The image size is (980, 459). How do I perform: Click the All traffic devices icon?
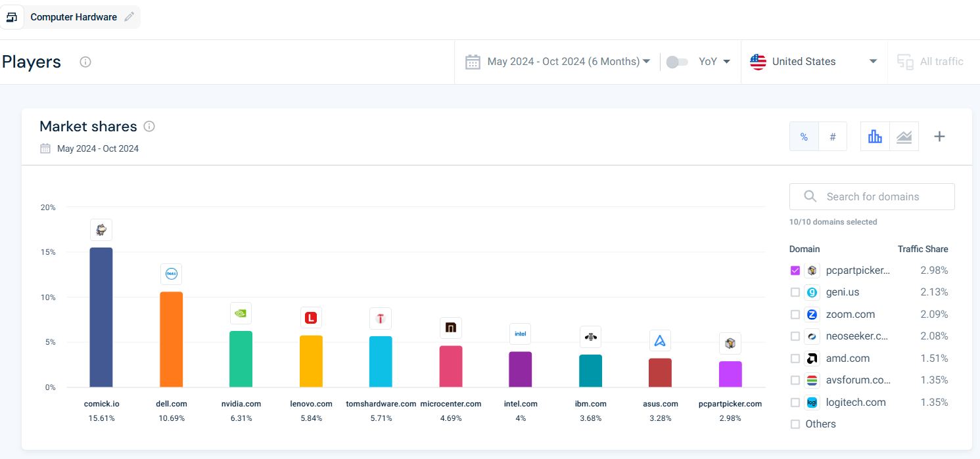tap(905, 62)
